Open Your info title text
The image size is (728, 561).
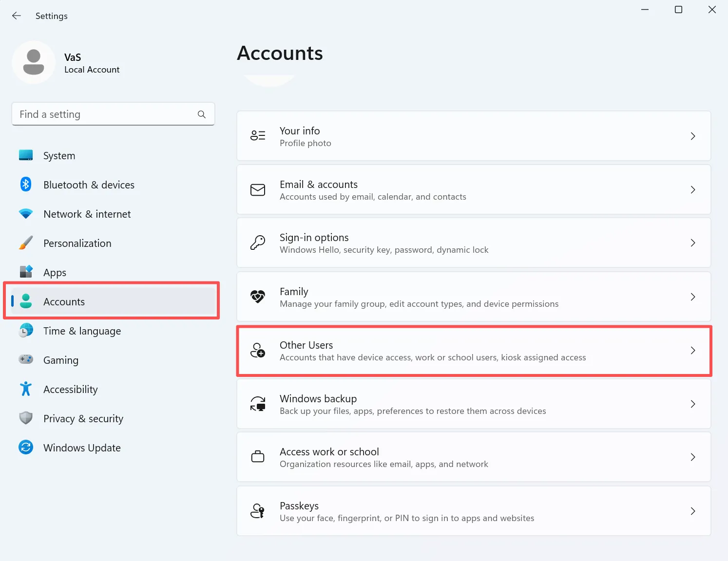point(300,131)
